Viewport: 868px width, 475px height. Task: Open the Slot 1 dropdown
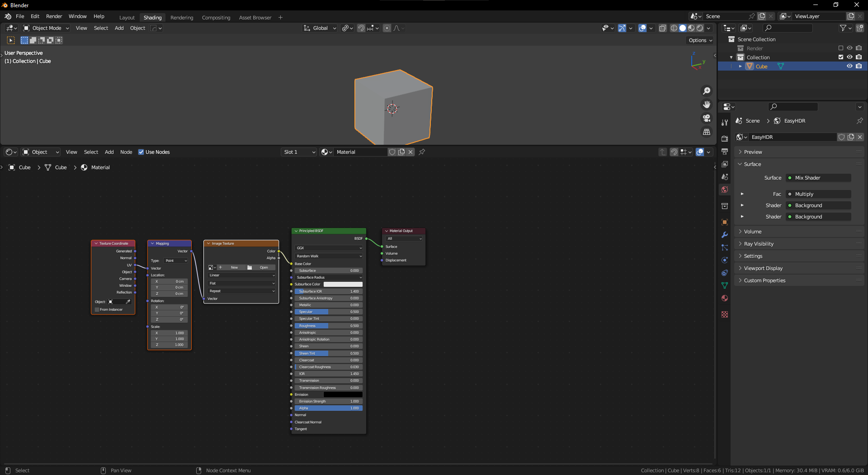[299, 152]
